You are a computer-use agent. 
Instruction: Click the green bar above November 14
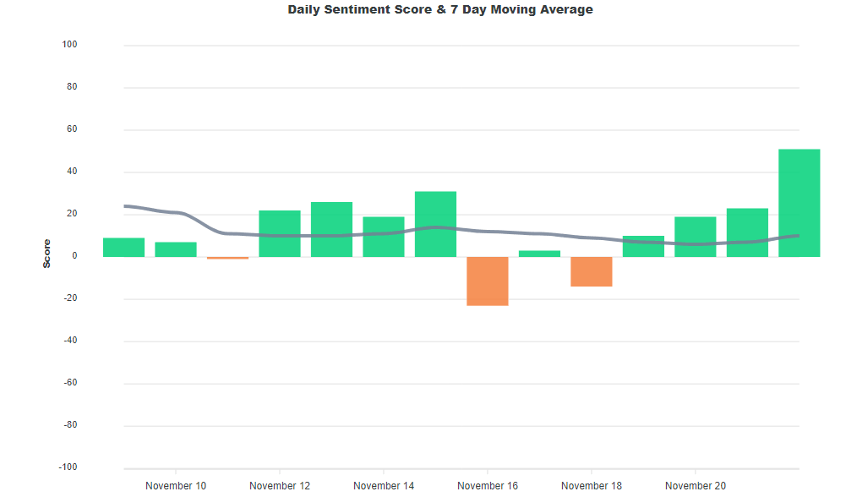pyautogui.click(x=384, y=237)
